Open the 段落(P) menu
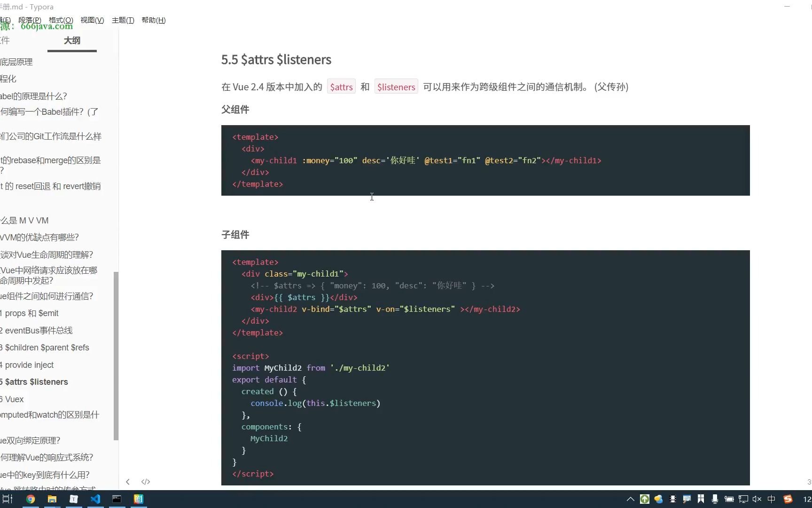This screenshot has height=508, width=812. point(30,20)
